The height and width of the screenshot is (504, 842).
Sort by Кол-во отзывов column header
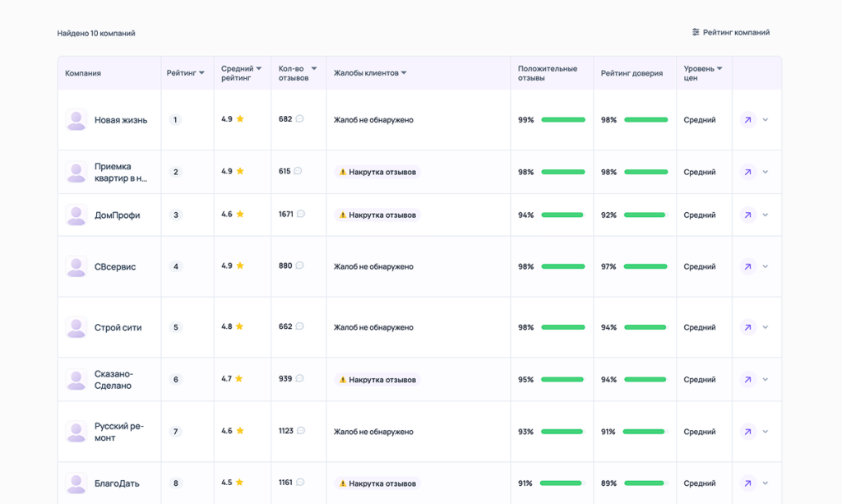pos(297,73)
